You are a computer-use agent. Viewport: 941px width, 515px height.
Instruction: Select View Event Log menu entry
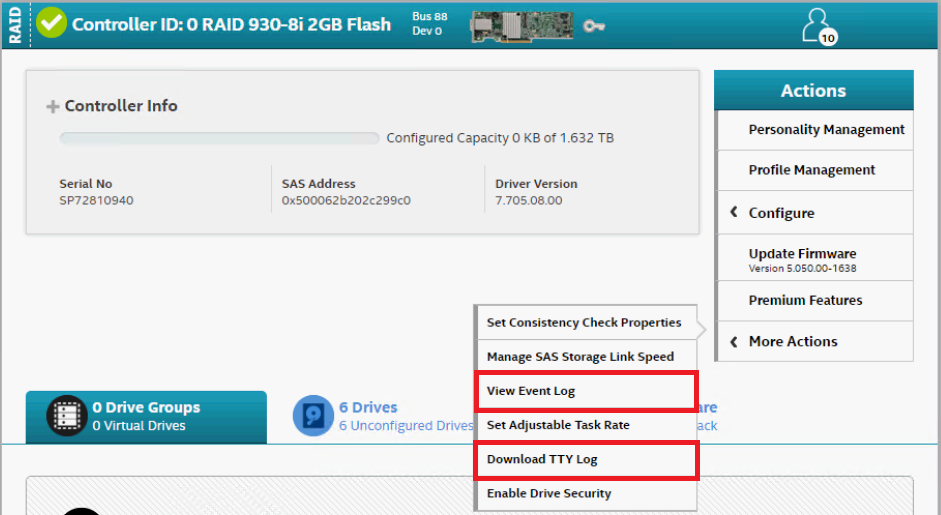[x=586, y=391]
